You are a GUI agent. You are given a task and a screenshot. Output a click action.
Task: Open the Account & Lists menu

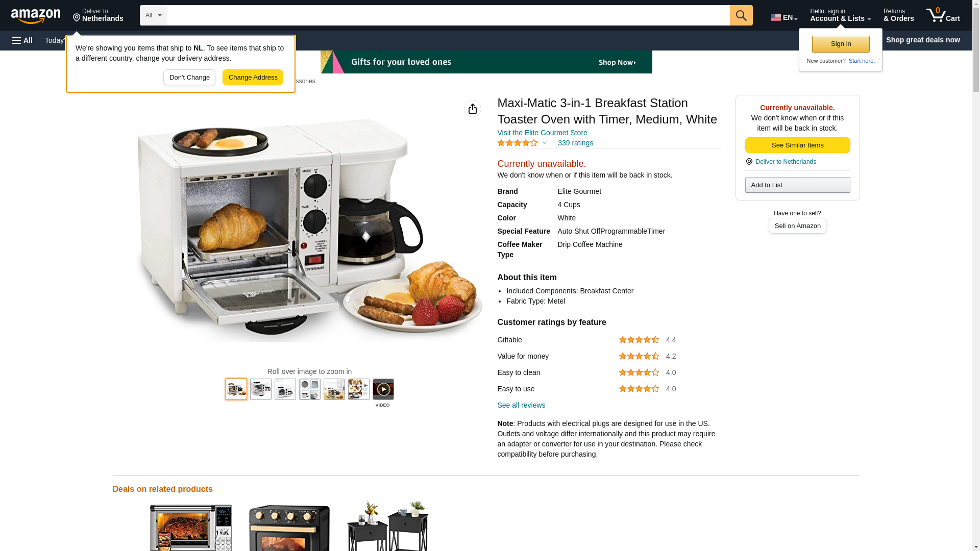(840, 15)
